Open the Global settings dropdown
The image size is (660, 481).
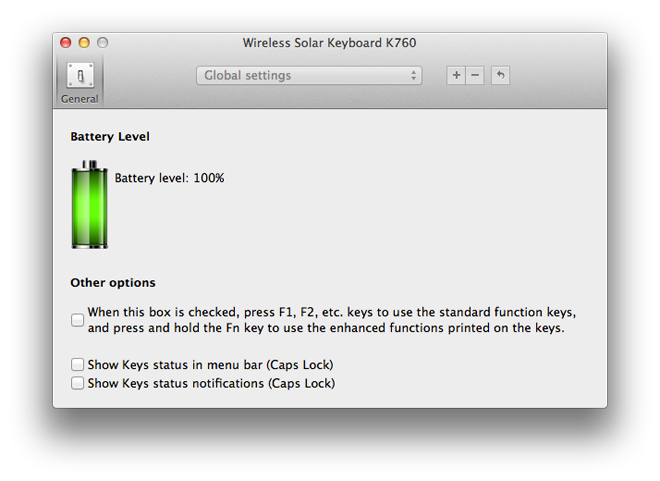pos(309,75)
